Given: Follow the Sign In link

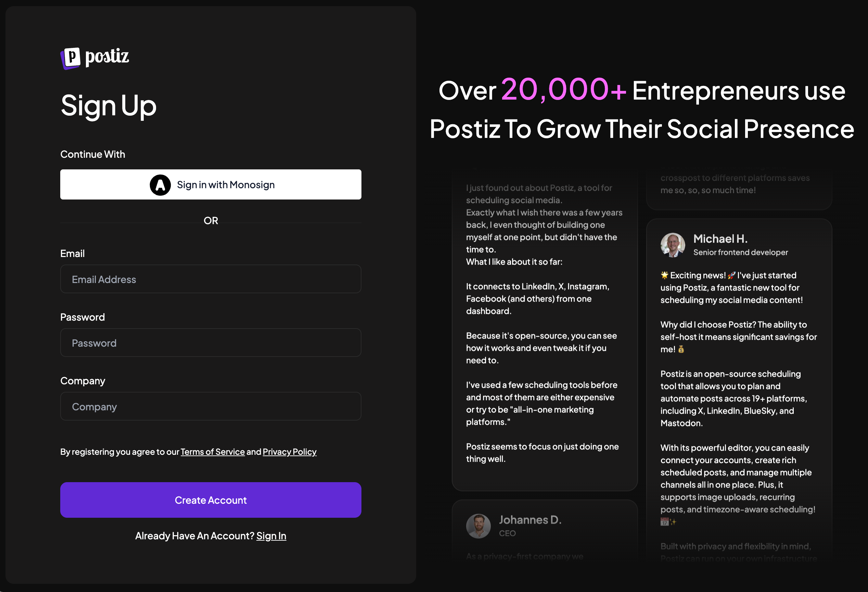Looking at the screenshot, I should coord(271,536).
